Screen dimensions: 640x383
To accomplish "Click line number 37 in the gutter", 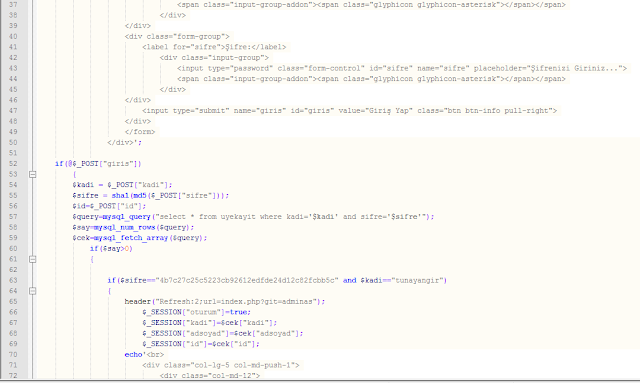I will tap(13, 4).
